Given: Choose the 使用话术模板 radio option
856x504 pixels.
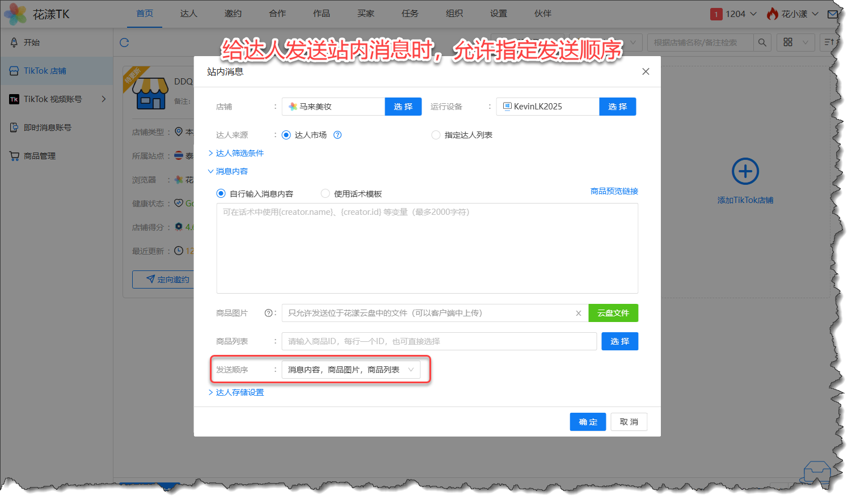Looking at the screenshot, I should tap(326, 194).
